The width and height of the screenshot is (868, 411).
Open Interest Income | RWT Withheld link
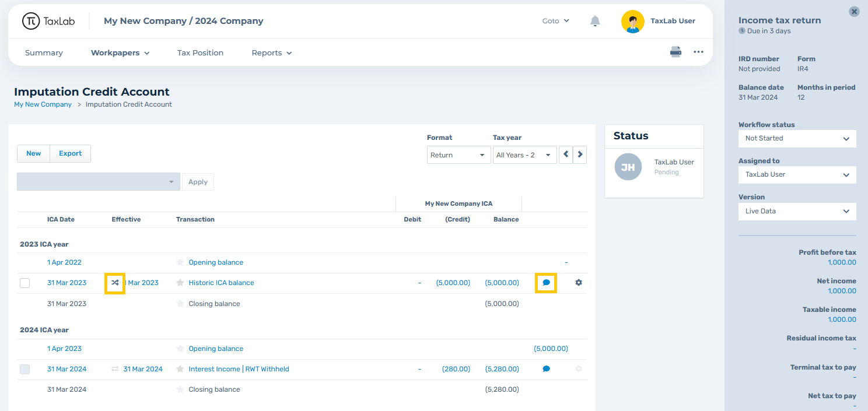(x=239, y=369)
